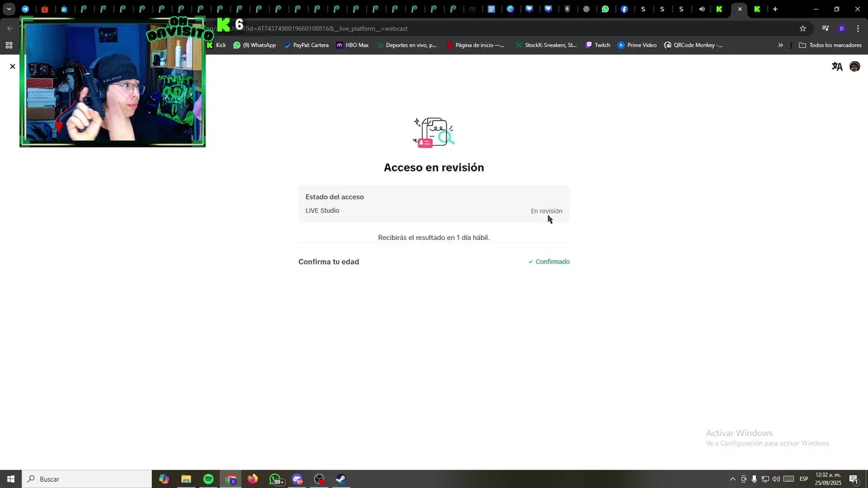Open the browser media control icon
Screen dimensions: 868x488
(x=825, y=28)
